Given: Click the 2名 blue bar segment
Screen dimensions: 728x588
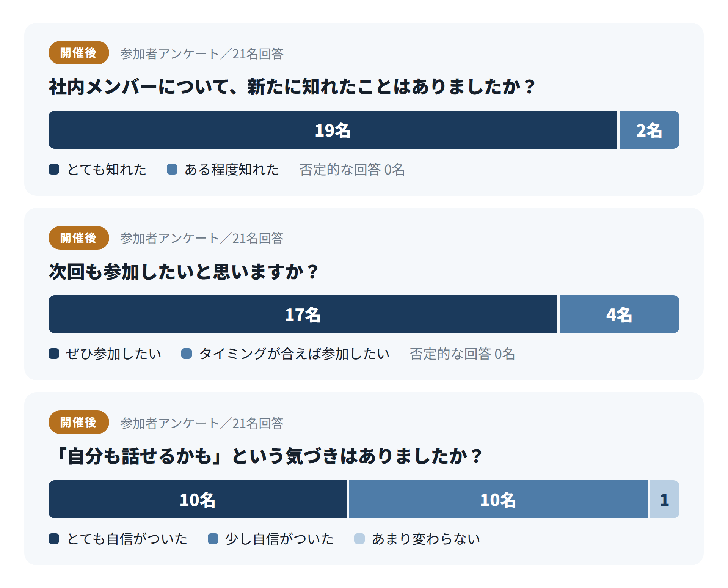Looking at the screenshot, I should 649,130.
